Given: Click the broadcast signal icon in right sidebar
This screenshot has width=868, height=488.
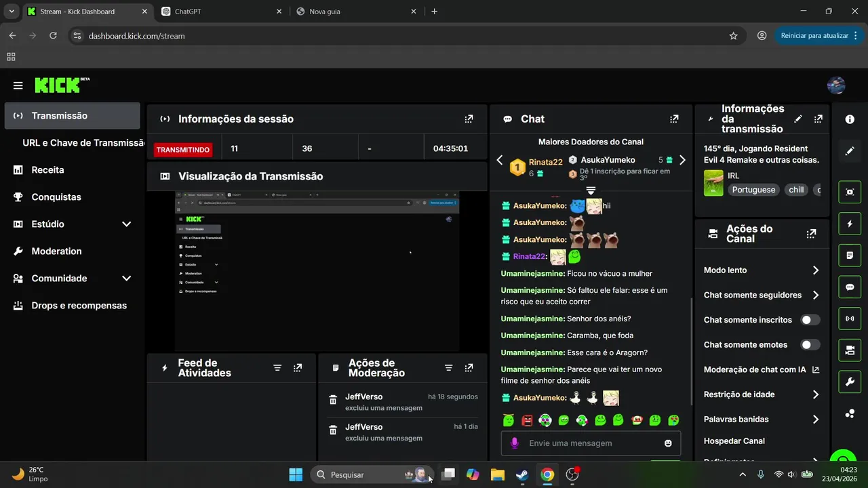Looking at the screenshot, I should tap(850, 319).
